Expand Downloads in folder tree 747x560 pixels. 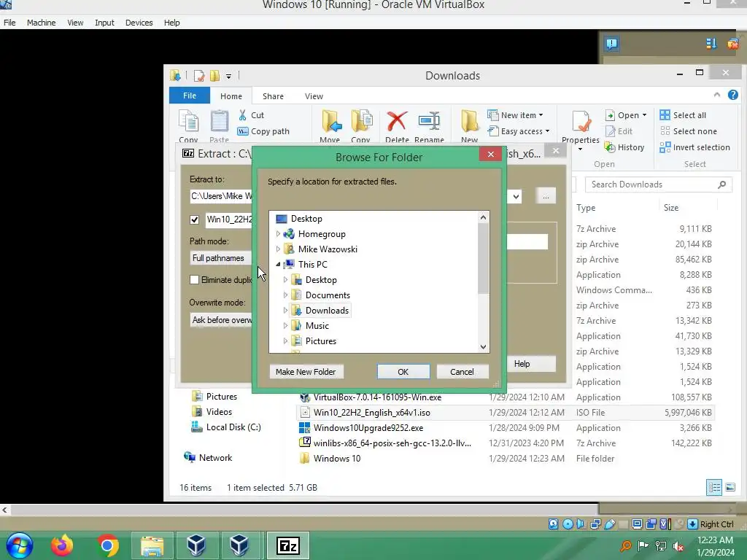[285, 311]
